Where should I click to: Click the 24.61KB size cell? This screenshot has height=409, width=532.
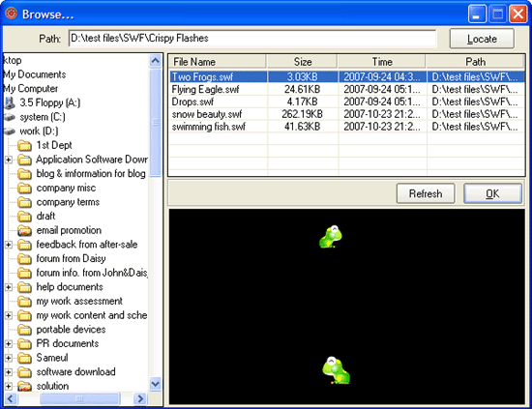[303, 89]
